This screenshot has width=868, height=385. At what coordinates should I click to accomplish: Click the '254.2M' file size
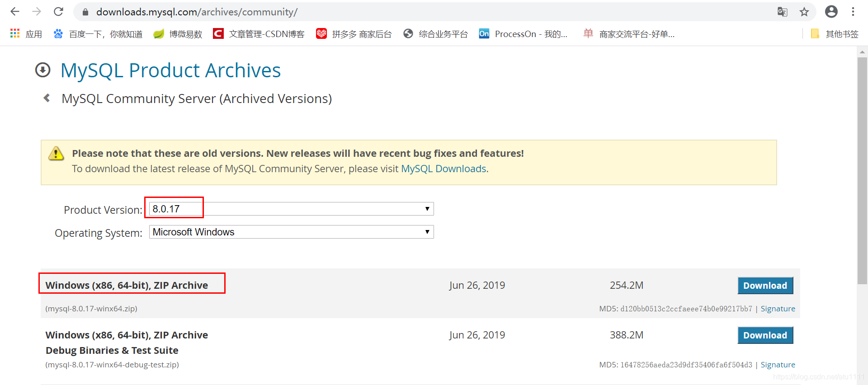pos(626,285)
